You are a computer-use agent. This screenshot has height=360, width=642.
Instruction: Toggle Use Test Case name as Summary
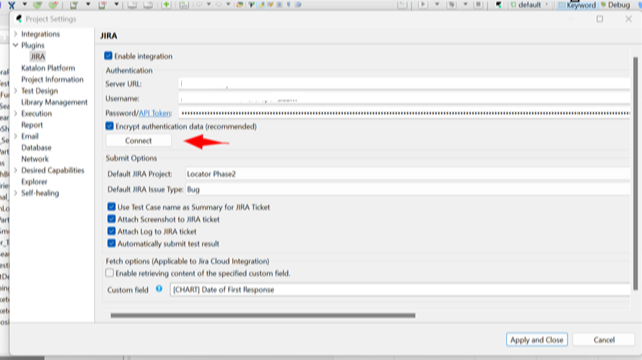click(x=111, y=207)
